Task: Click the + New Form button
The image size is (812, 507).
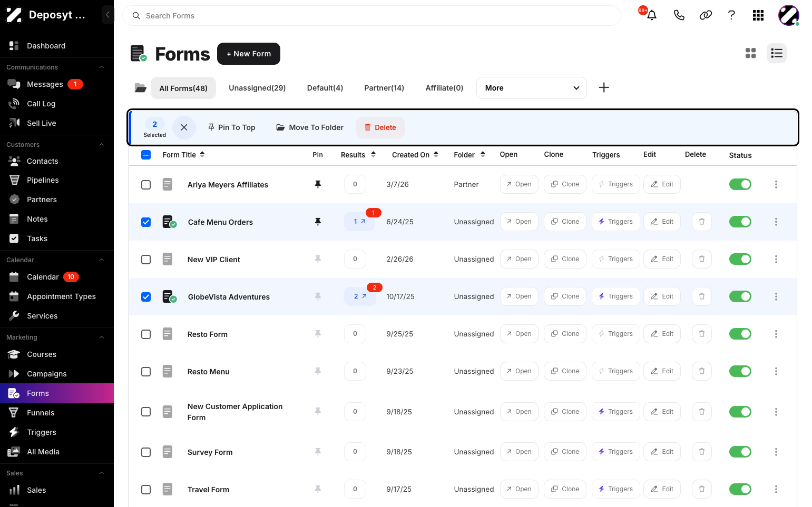Action: [x=249, y=54]
